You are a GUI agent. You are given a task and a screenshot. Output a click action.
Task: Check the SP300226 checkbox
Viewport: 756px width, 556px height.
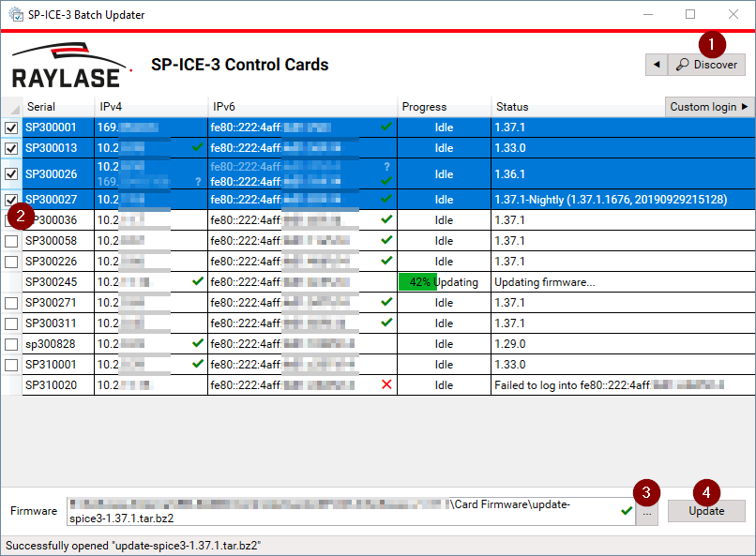[x=11, y=262]
